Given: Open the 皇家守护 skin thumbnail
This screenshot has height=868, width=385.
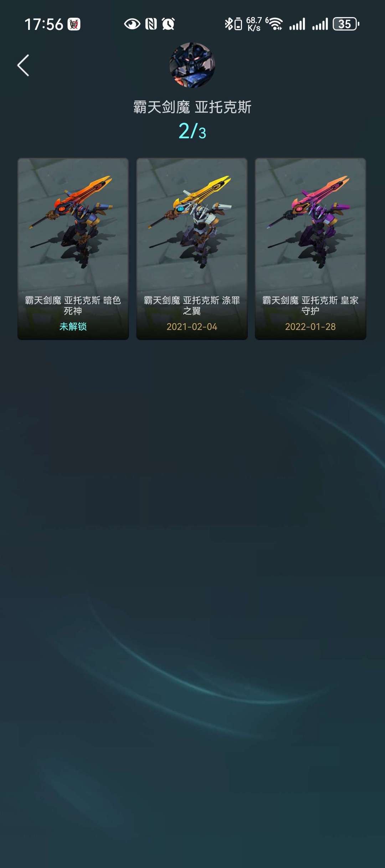Looking at the screenshot, I should tap(310, 249).
